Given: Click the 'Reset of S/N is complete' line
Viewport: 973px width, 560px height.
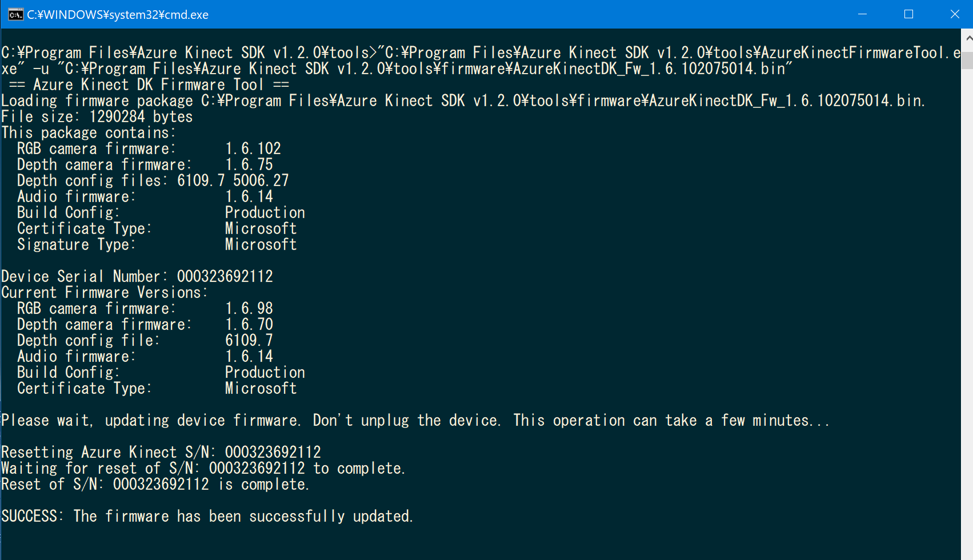Looking at the screenshot, I should [155, 485].
